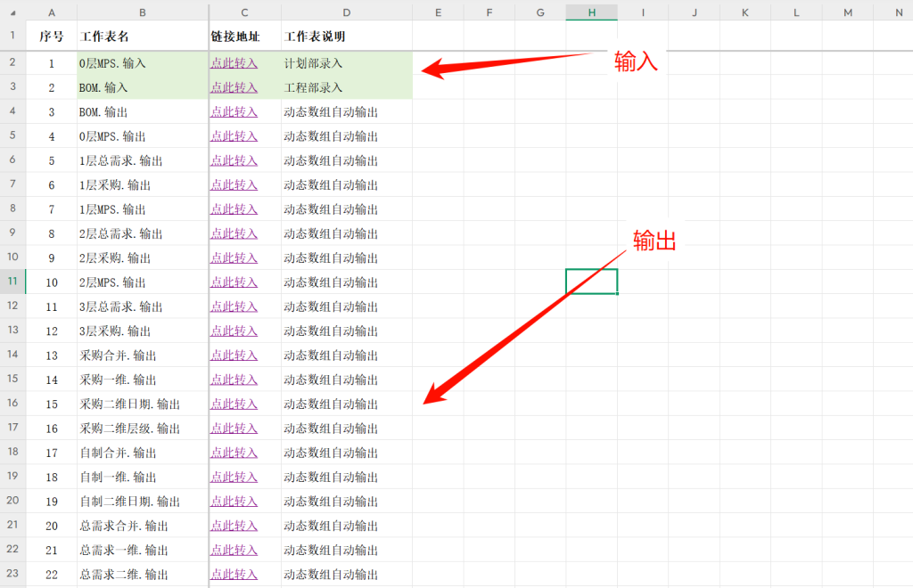The height and width of the screenshot is (588, 913).
Task: Select column A header
Action: tap(51, 12)
